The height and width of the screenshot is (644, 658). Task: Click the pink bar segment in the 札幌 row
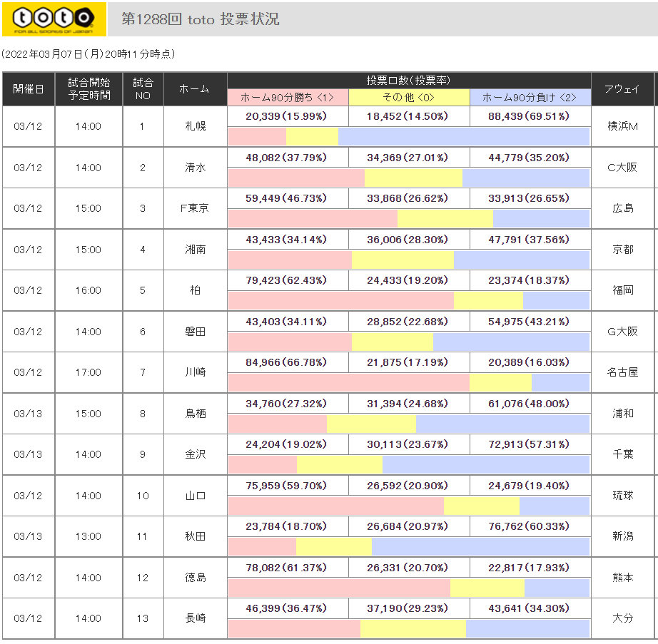257,136
